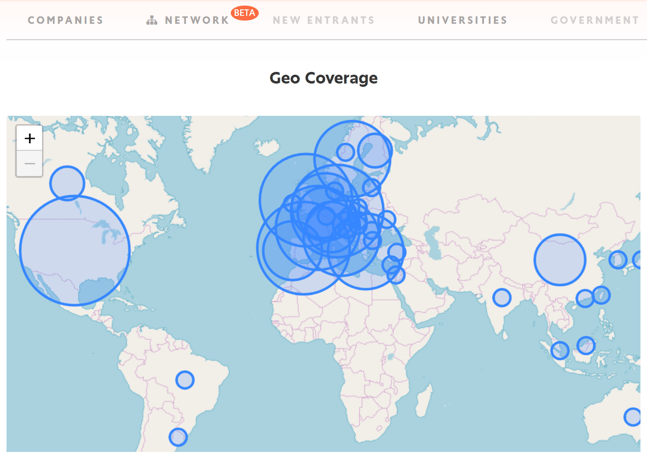647x458 pixels.
Task: Click the India bubble marker
Action: [502, 297]
